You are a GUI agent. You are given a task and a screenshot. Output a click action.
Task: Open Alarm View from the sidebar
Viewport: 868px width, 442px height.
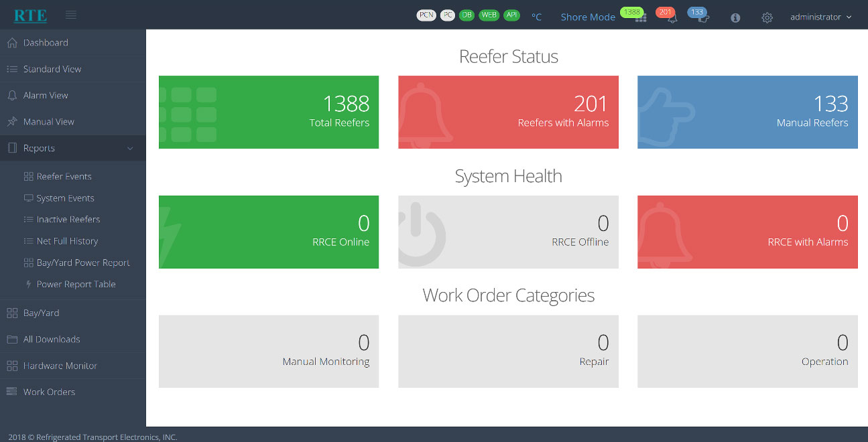pos(46,96)
